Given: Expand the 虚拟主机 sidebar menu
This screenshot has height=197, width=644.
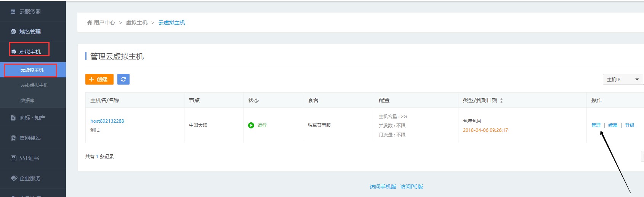Looking at the screenshot, I should (x=30, y=52).
